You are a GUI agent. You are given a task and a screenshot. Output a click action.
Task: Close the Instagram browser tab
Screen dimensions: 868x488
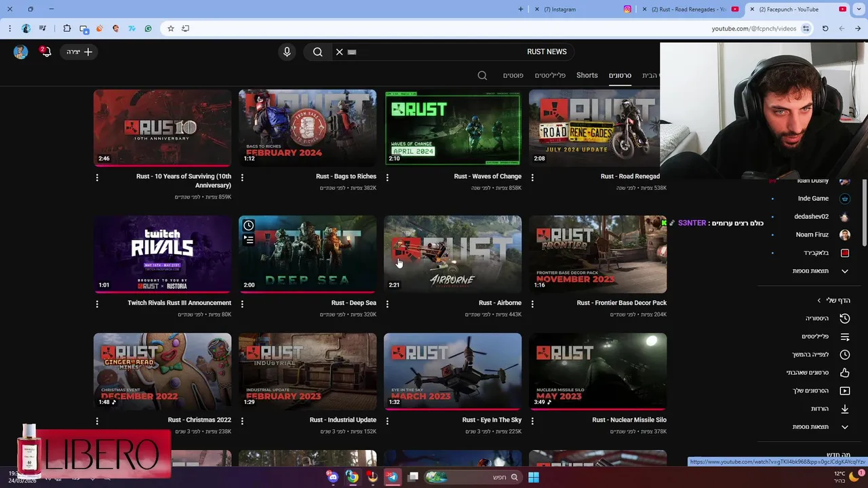click(537, 9)
